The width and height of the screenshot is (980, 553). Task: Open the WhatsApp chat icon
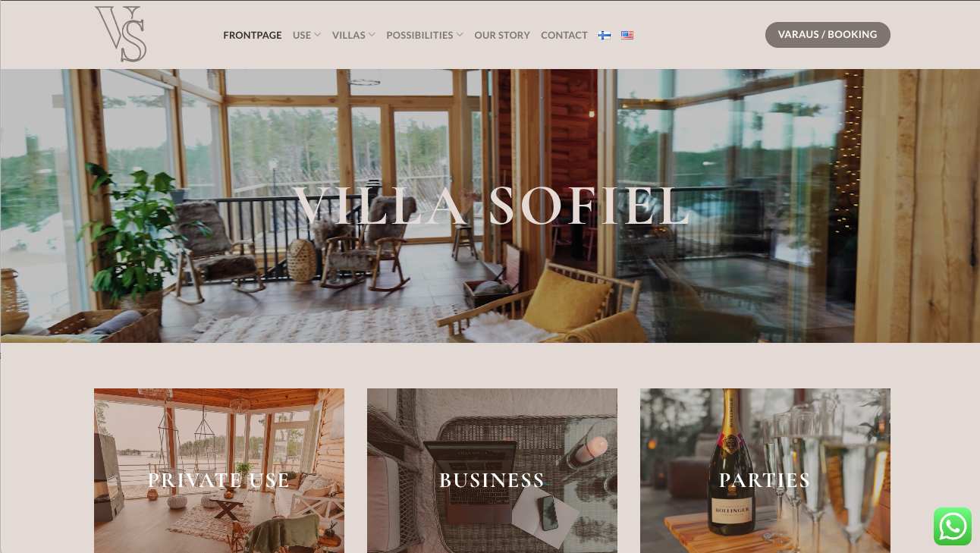click(953, 526)
